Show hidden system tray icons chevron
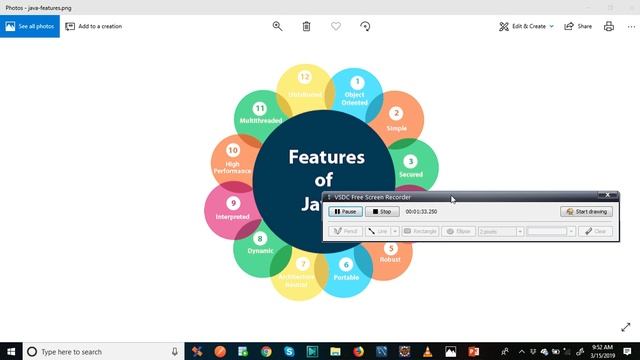640x360 pixels. tap(521, 351)
